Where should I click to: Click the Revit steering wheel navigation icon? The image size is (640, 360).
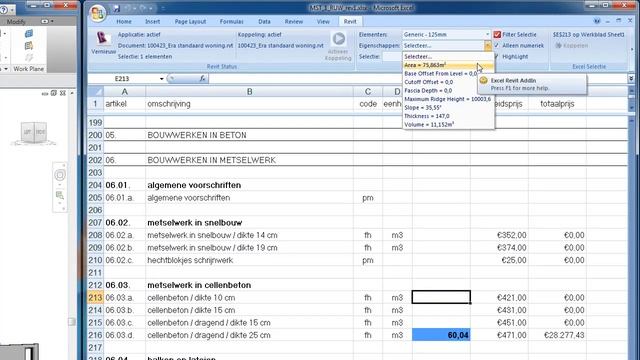tap(60, 175)
